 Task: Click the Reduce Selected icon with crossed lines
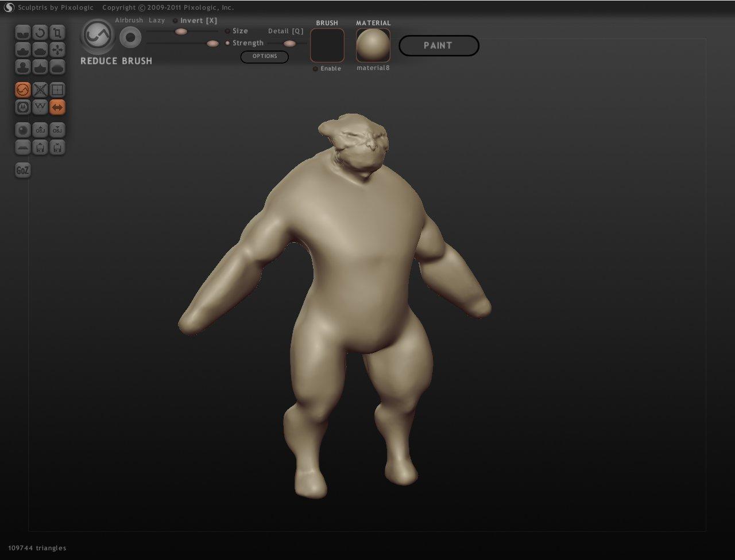pos(40,90)
